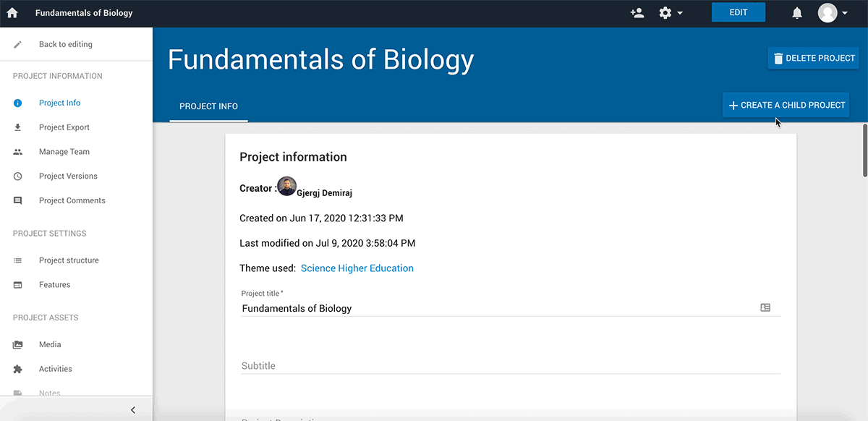Click the home icon in the top bar
Image resolution: width=868 pixels, height=421 pixels.
pyautogui.click(x=12, y=13)
